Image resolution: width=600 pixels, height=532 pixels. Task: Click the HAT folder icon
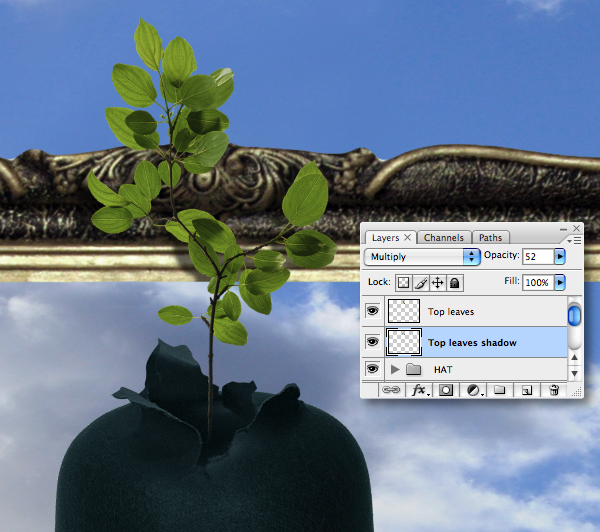[x=413, y=369]
